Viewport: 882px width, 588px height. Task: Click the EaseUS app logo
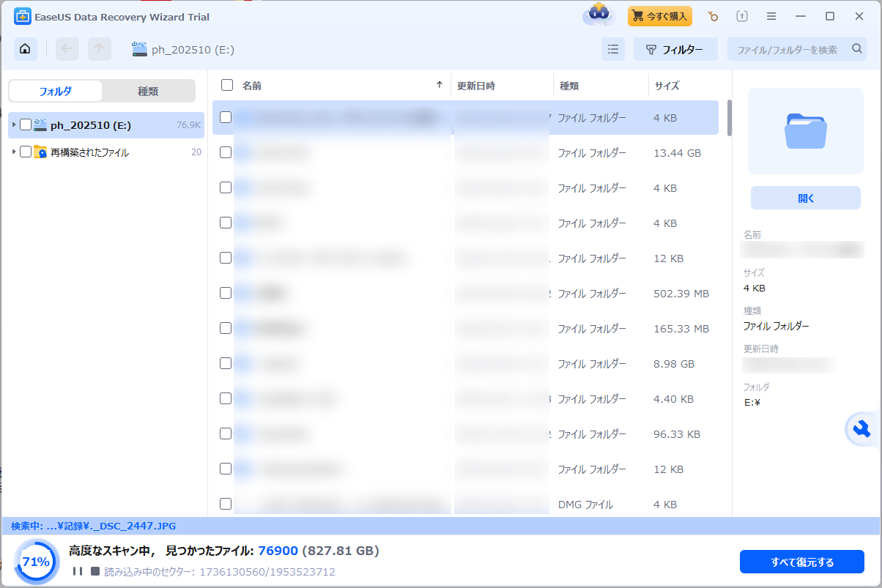23,16
